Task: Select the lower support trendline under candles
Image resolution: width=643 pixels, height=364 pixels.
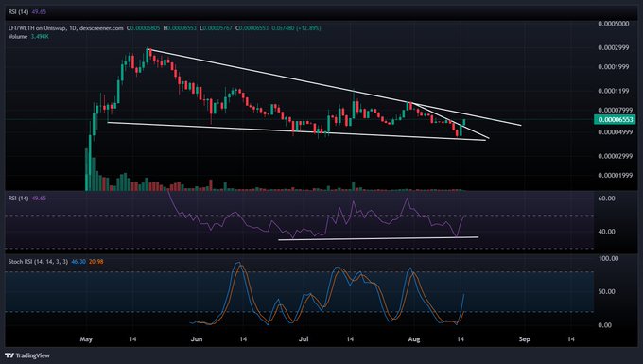Action: [296, 131]
